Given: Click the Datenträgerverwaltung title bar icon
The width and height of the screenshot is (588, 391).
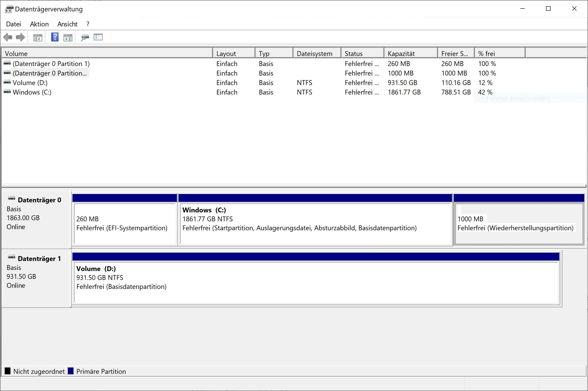Looking at the screenshot, I should (x=9, y=9).
